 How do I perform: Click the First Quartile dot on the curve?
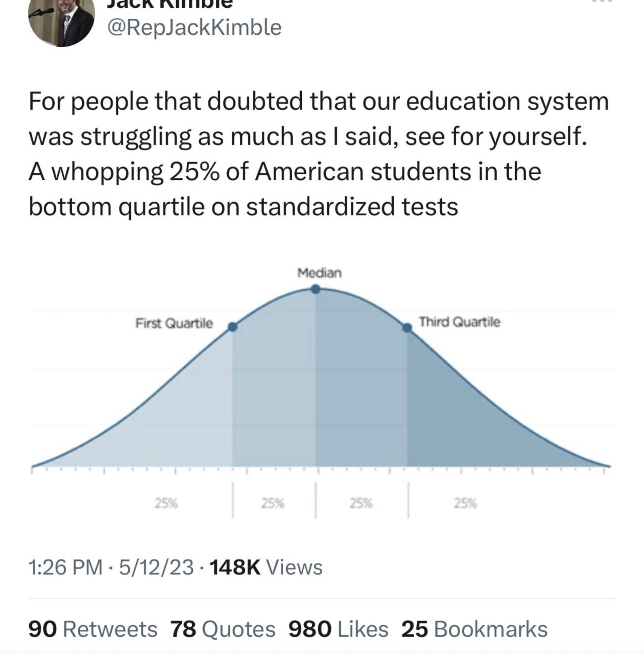coord(232,327)
